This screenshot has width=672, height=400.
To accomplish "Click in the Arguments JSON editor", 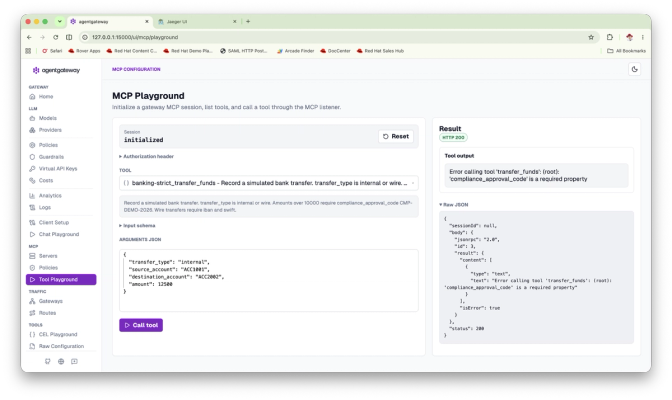I will click(x=269, y=280).
